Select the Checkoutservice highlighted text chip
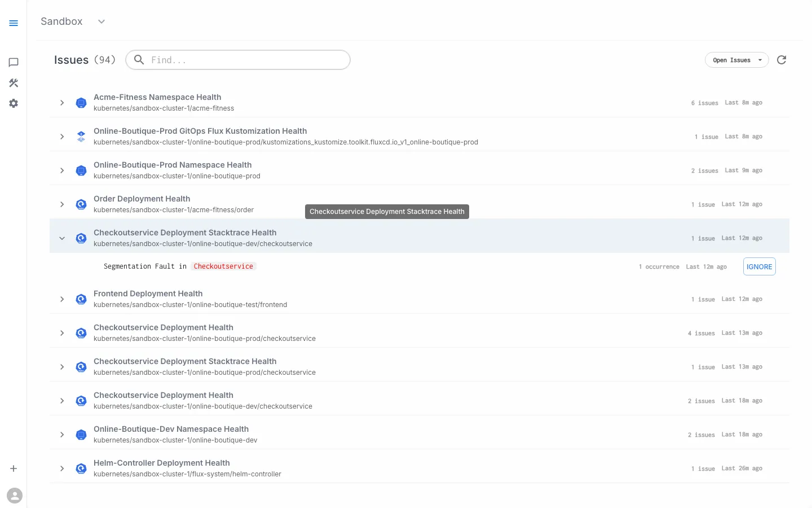This screenshot has width=812, height=508. [x=223, y=266]
